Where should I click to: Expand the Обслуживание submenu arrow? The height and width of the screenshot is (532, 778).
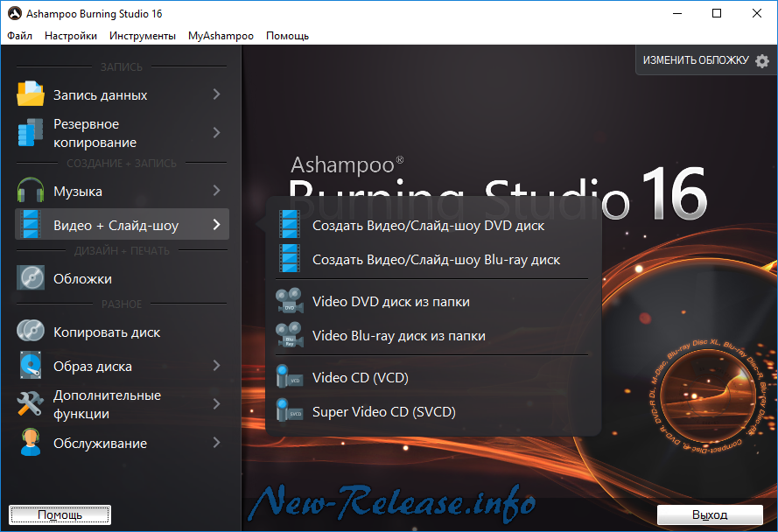coord(216,442)
